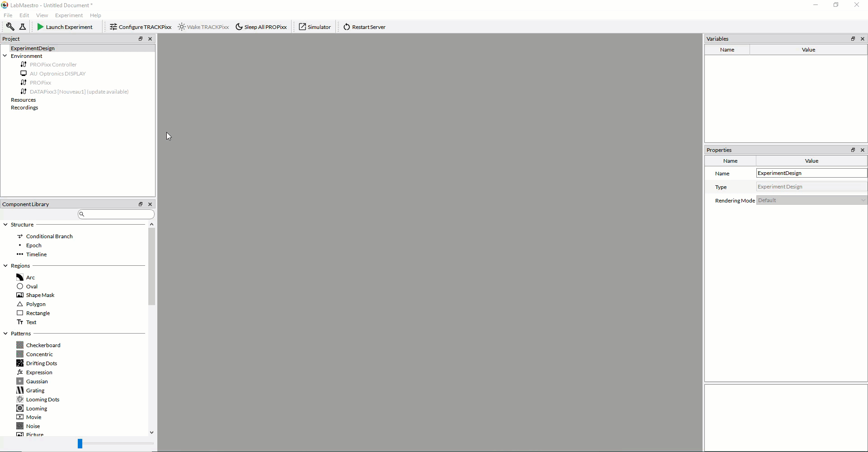Select the Oval region tool
This screenshot has height=452, width=868.
click(x=31, y=286)
